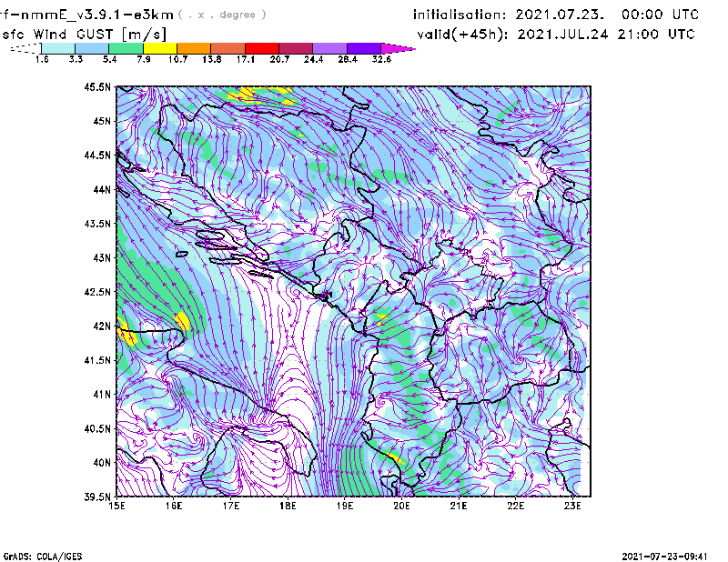Click the 40N latitude label
This screenshot has width=728, height=562.
pyautogui.click(x=102, y=463)
